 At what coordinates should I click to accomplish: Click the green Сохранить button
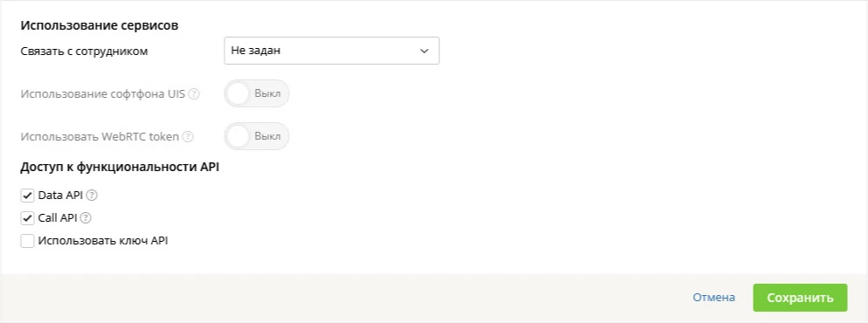(800, 298)
